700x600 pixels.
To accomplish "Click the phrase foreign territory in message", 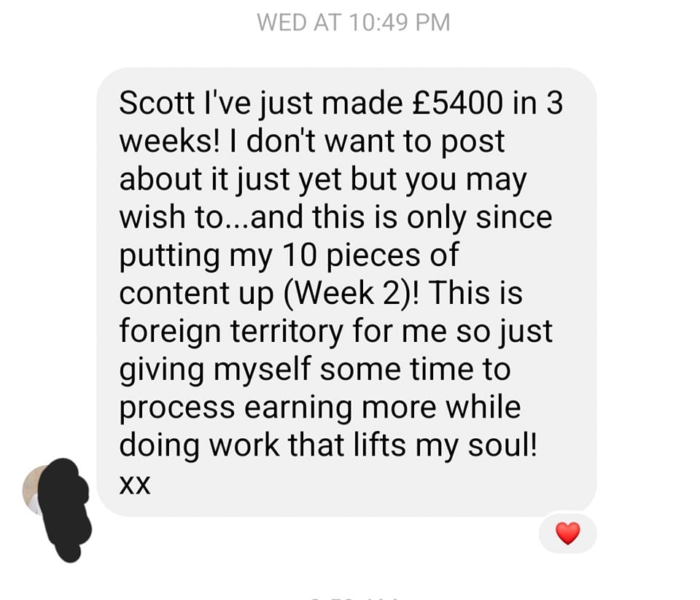I will [x=231, y=331].
